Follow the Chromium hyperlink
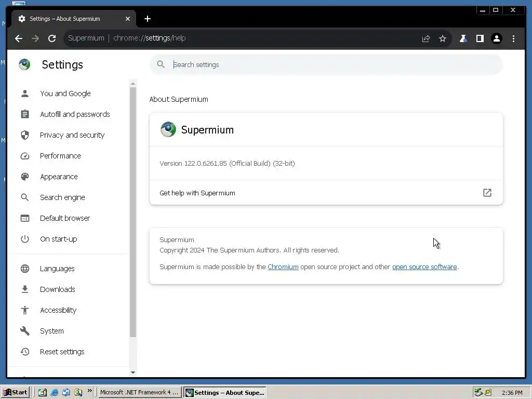The width and height of the screenshot is (532, 399). click(283, 267)
